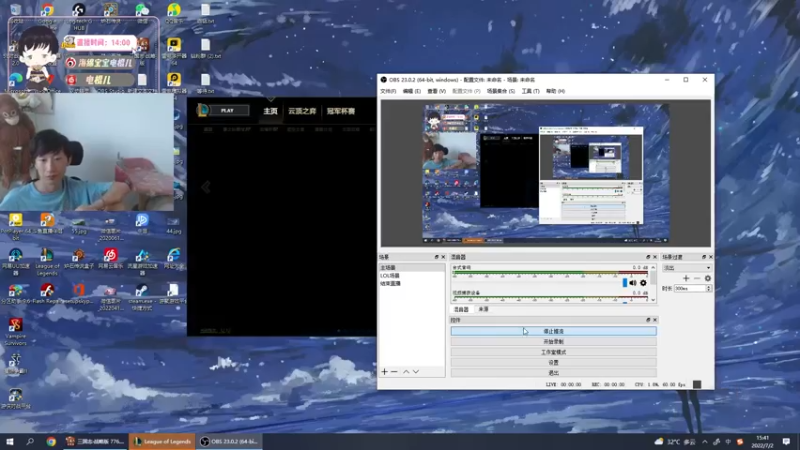This screenshot has height=450, width=800.
Task: Open OBS 设置 button
Action: (x=553, y=362)
